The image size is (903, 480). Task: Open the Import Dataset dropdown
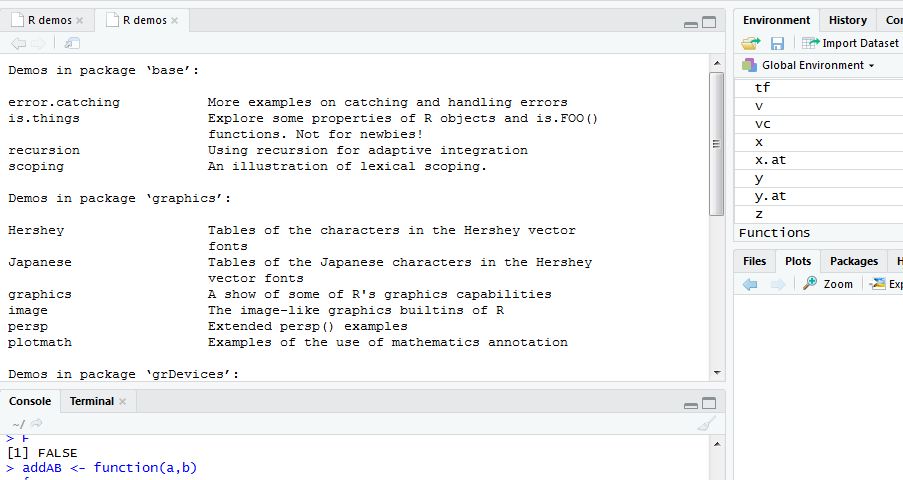[x=850, y=43]
